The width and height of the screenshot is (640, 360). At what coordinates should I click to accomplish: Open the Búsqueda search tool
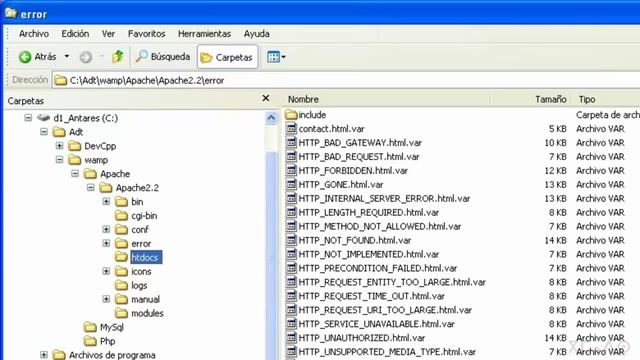click(163, 57)
